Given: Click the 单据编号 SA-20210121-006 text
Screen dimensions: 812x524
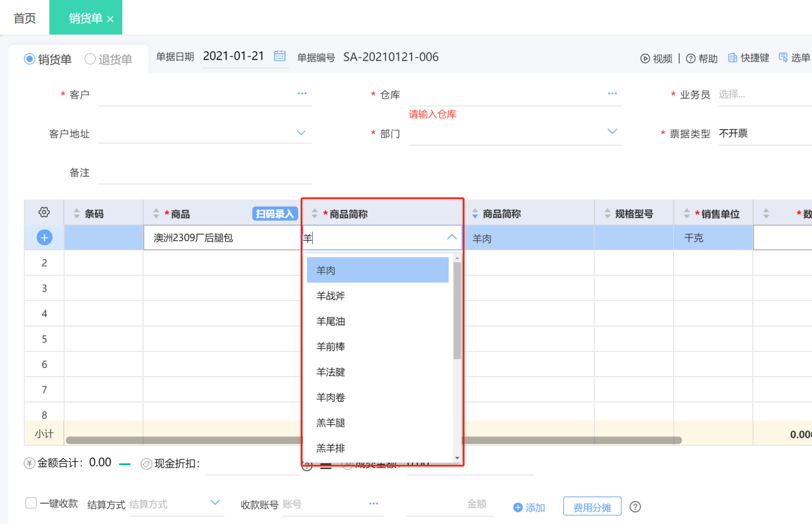Looking at the screenshot, I should (x=391, y=57).
